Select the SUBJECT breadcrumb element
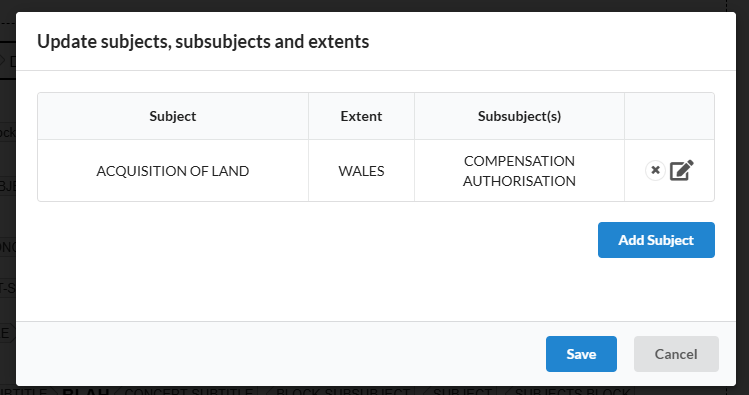 pos(462,392)
